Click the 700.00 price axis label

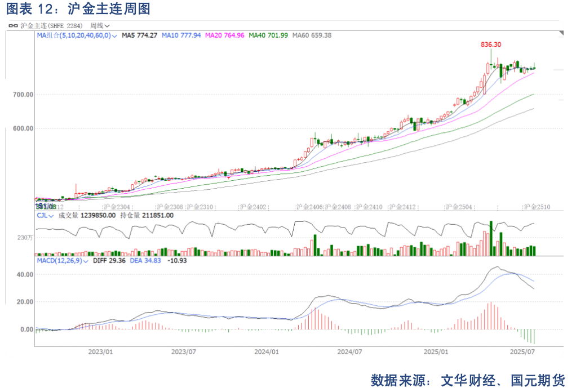click(x=23, y=95)
